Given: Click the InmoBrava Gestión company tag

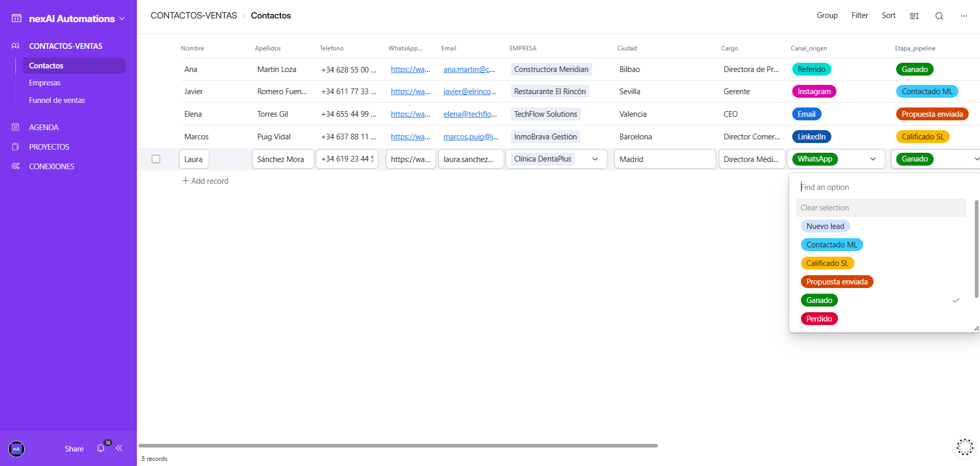Looking at the screenshot, I should tap(545, 137).
